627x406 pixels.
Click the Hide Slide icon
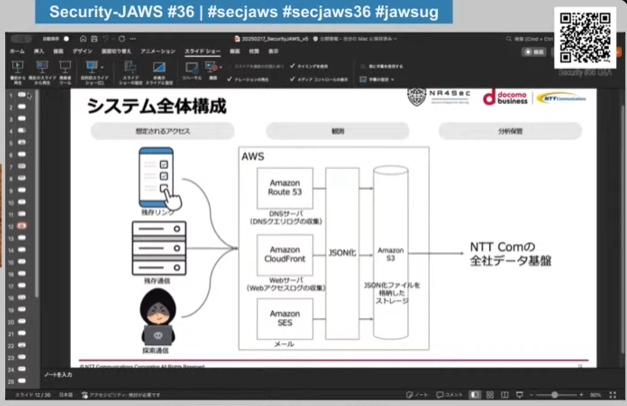pos(159,67)
